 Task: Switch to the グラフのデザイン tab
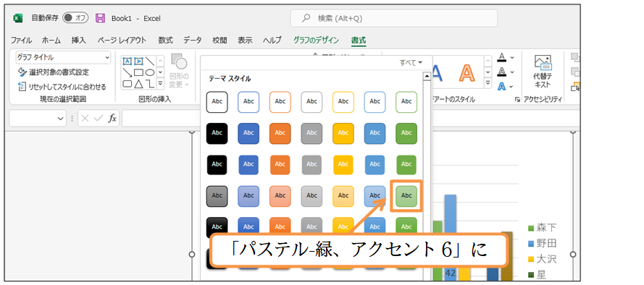316,41
